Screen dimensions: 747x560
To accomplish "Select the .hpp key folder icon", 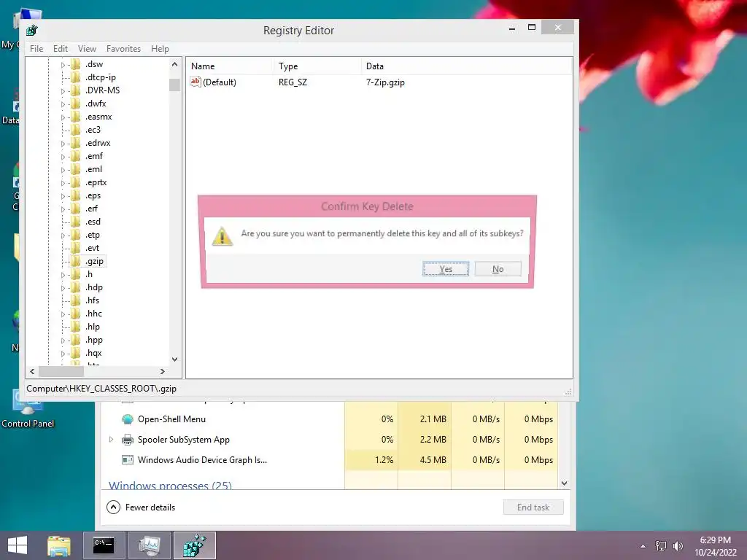I will (75, 340).
